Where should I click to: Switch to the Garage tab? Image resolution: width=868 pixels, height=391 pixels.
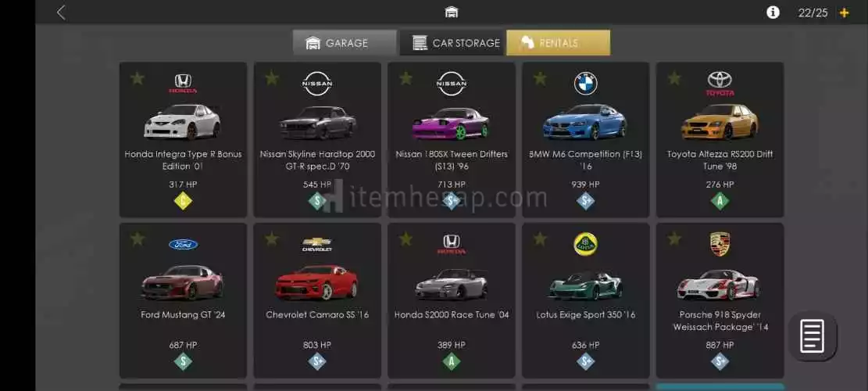tap(345, 43)
